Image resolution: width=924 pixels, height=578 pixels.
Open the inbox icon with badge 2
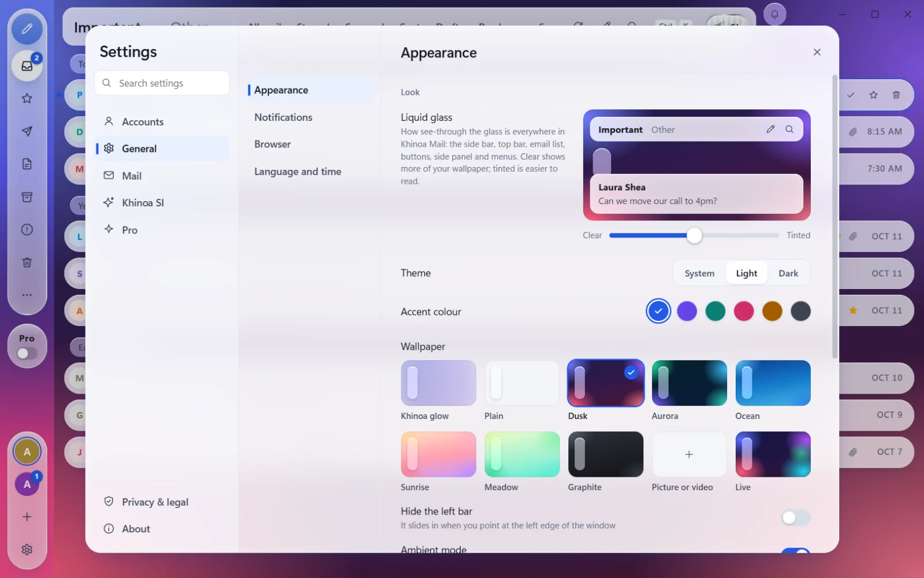(x=27, y=66)
